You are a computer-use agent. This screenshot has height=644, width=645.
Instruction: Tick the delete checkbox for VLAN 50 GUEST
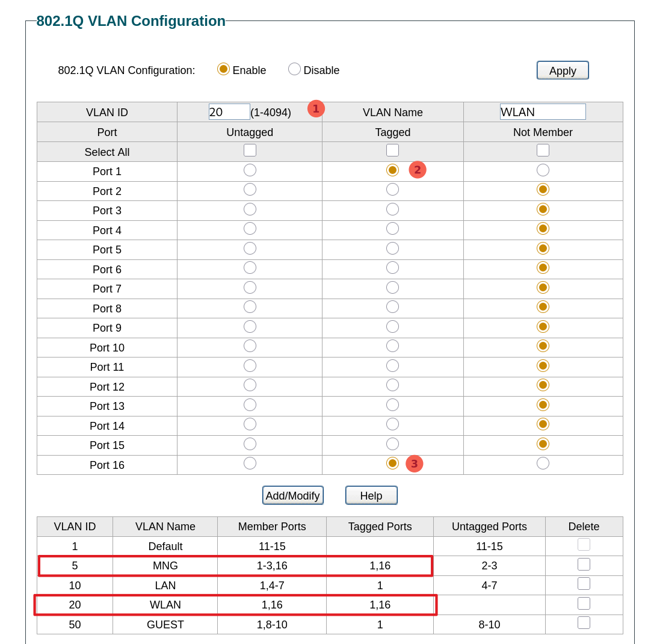click(x=584, y=623)
